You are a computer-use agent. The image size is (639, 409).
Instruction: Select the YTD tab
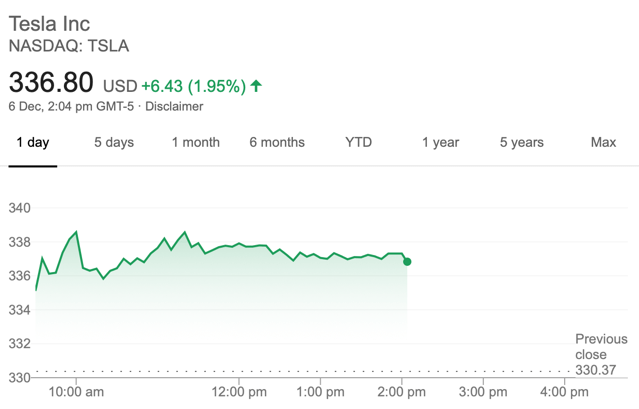pyautogui.click(x=358, y=142)
